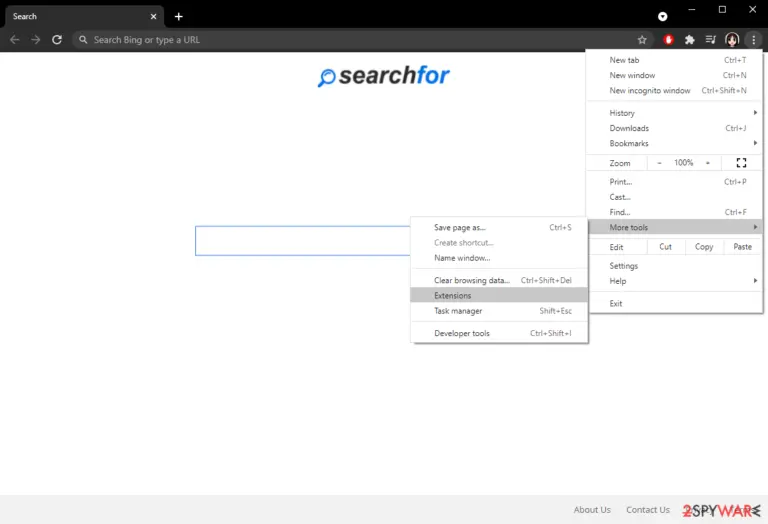This screenshot has width=768, height=524.
Task: Click the three-dot Chrome menu button
Action: pyautogui.click(x=753, y=40)
